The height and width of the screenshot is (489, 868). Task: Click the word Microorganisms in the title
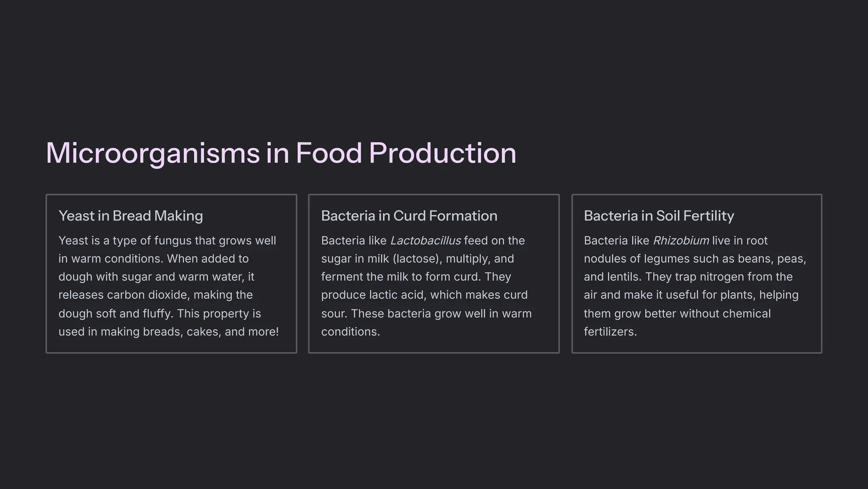click(153, 153)
